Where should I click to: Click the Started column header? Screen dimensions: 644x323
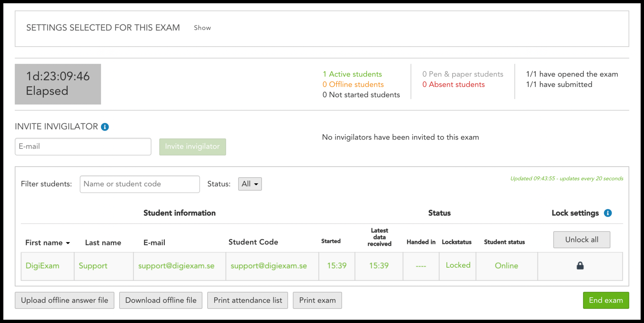click(x=331, y=241)
